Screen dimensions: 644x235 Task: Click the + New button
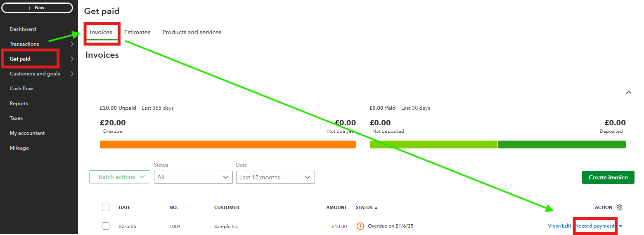[x=37, y=8]
